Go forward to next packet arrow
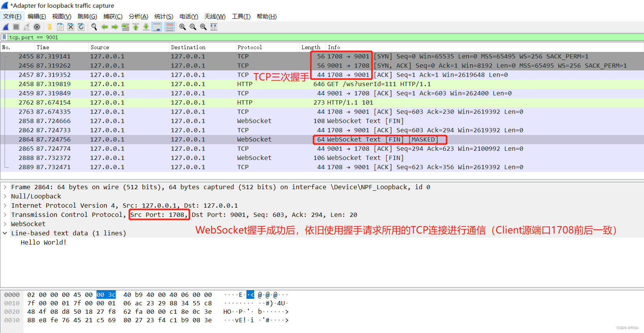This screenshot has height=333, width=644. click(x=115, y=27)
